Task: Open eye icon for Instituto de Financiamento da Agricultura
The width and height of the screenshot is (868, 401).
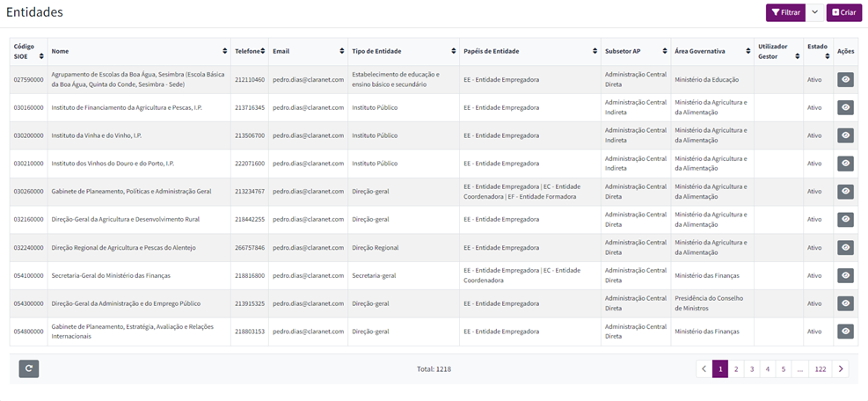Action: pos(845,107)
